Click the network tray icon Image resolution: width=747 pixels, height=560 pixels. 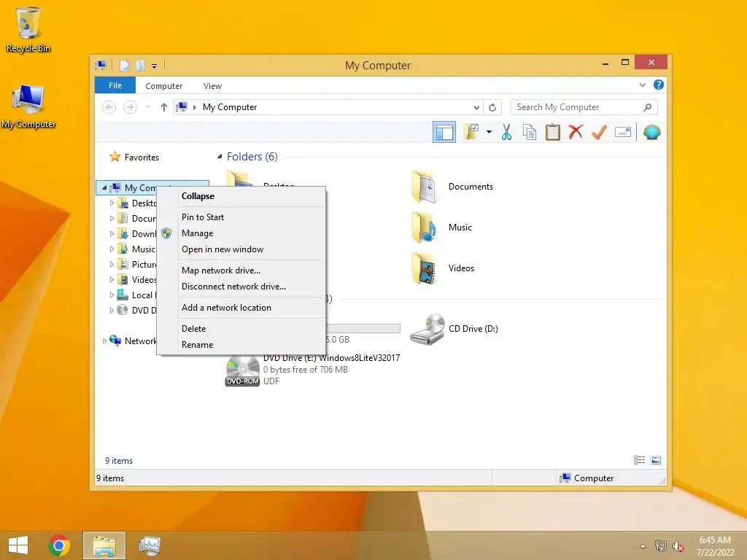[660, 545]
